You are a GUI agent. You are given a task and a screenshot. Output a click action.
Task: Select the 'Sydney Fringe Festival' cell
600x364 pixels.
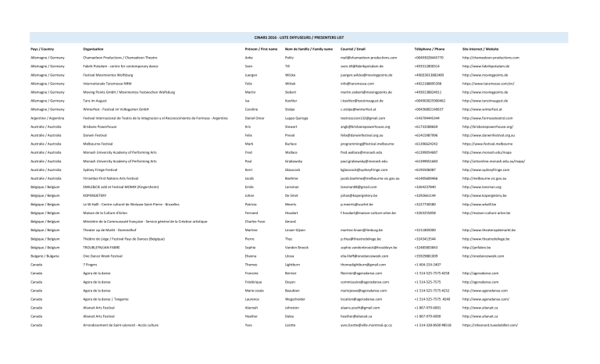(100, 170)
